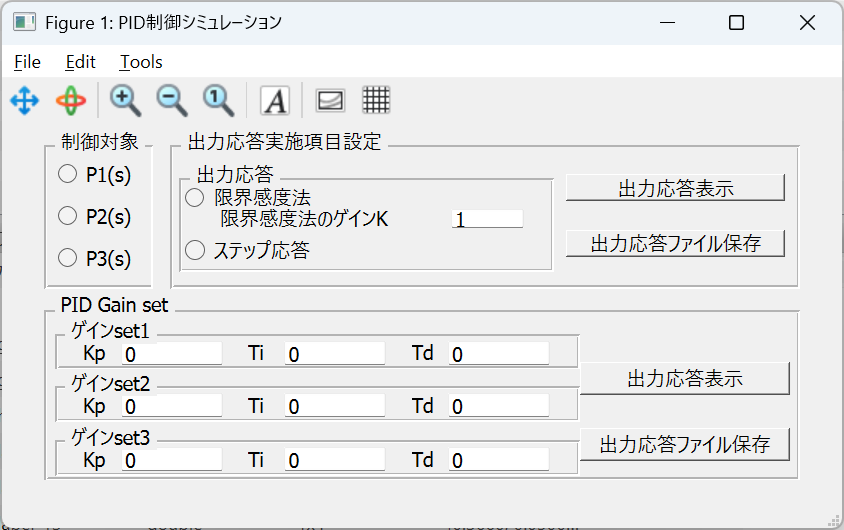This screenshot has height=530, width=844.
Task: Select the Insert Text 'A' tool
Action: [x=275, y=100]
